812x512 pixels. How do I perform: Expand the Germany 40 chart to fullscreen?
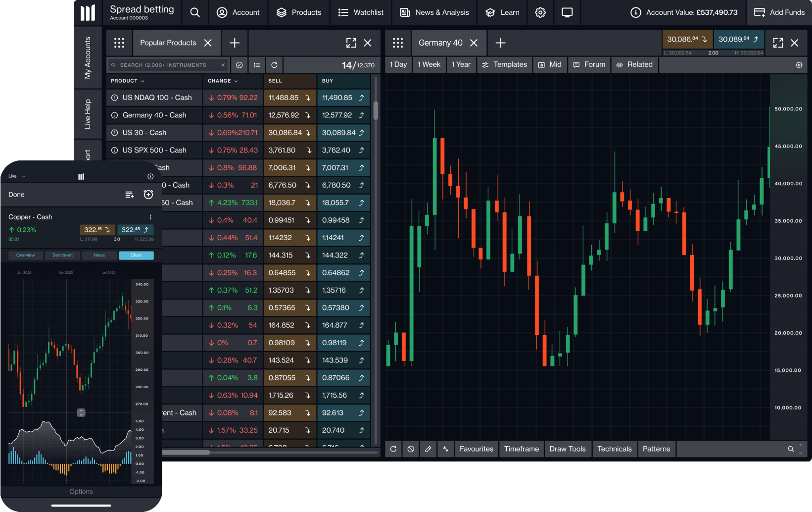point(777,43)
